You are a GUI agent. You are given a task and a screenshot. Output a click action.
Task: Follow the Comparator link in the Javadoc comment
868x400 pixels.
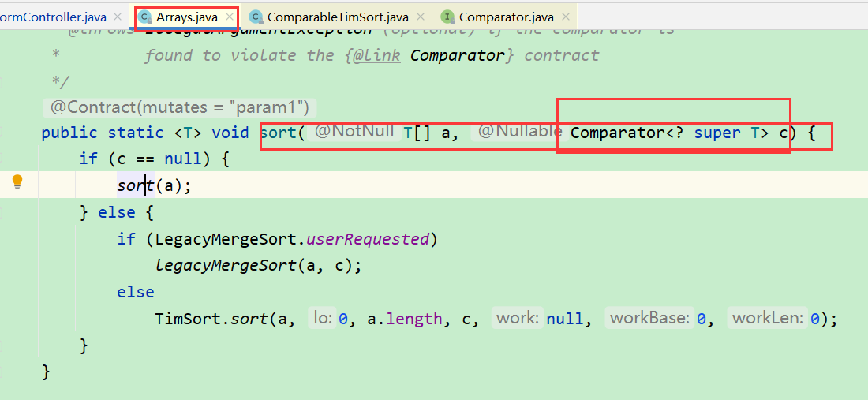click(457, 55)
